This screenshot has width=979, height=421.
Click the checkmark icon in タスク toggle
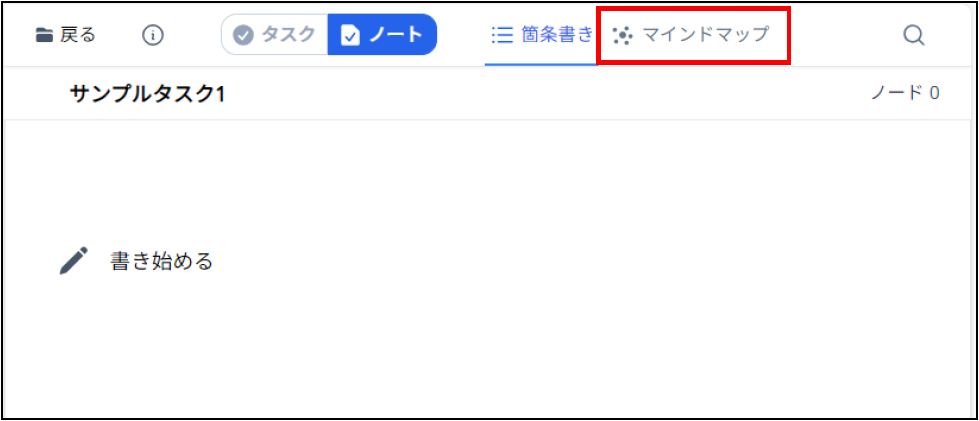[244, 35]
